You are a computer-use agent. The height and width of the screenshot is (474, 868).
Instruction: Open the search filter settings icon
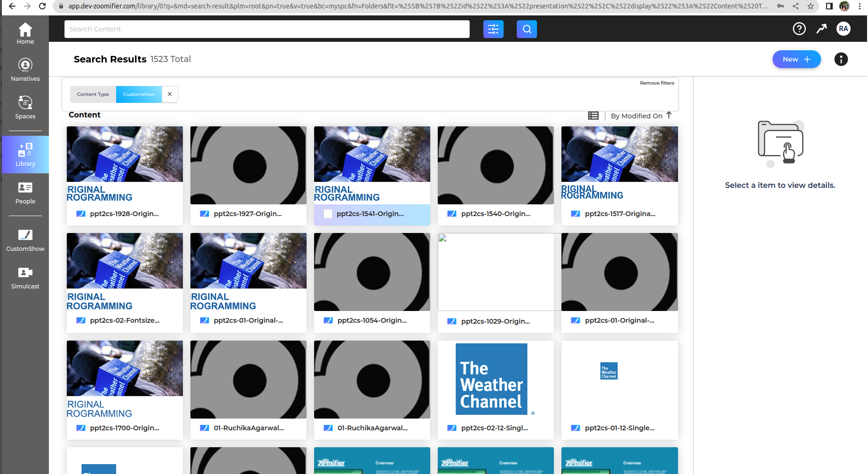[x=493, y=29]
